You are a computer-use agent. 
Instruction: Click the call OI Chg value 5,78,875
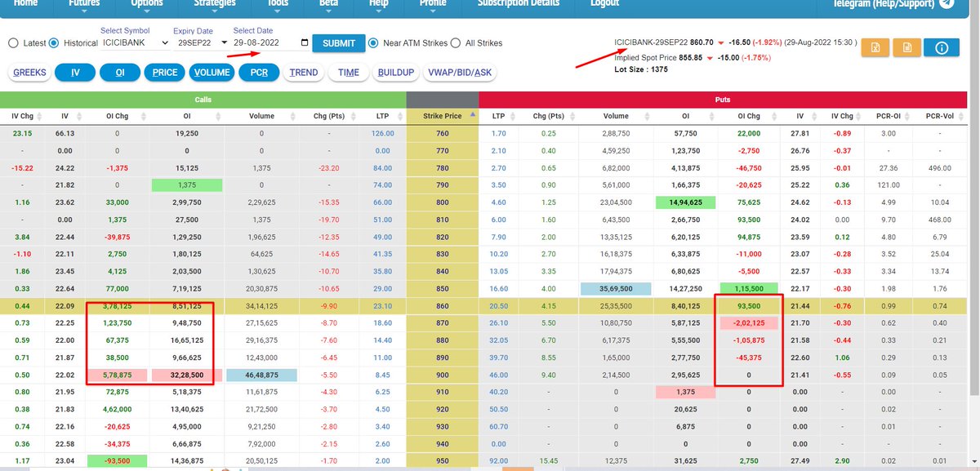117,375
